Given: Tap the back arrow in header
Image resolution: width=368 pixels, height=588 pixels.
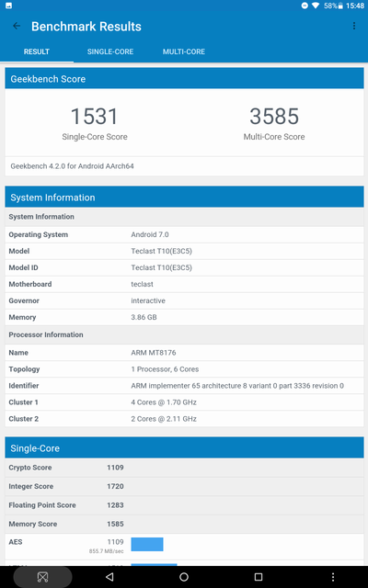Looking at the screenshot, I should 17,26.
